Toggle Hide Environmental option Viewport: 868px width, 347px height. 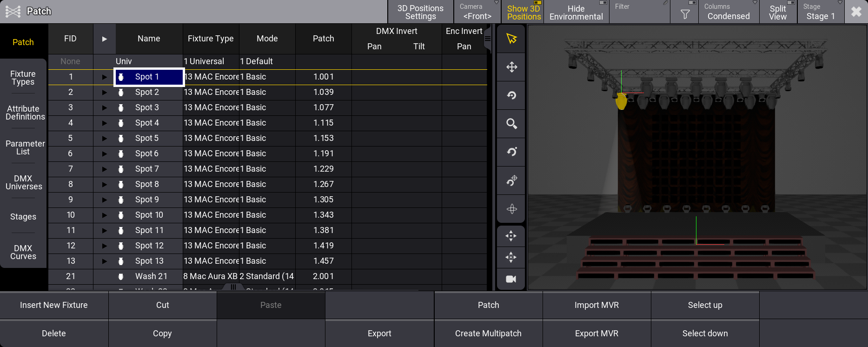[x=576, y=12]
